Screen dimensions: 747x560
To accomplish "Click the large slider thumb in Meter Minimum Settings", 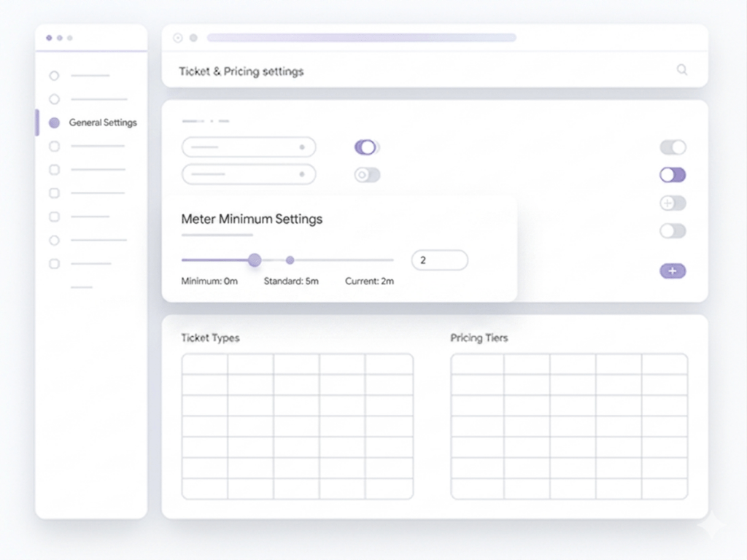I will tap(255, 260).
